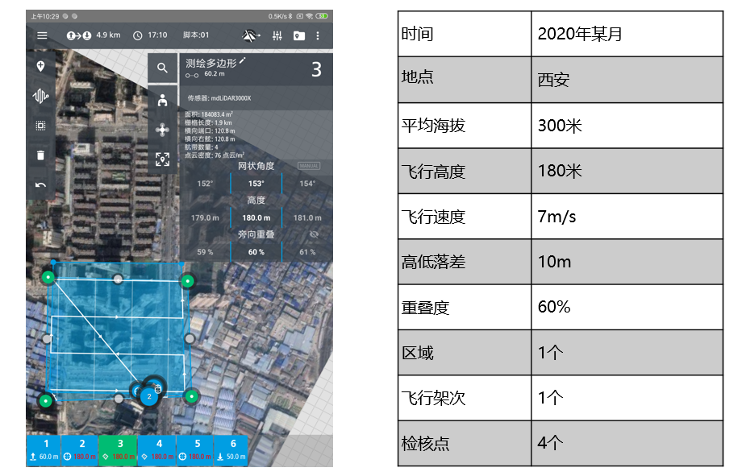742x476 pixels.
Task: Toggle the MANUAL grid angle mode
Action: coord(309,167)
